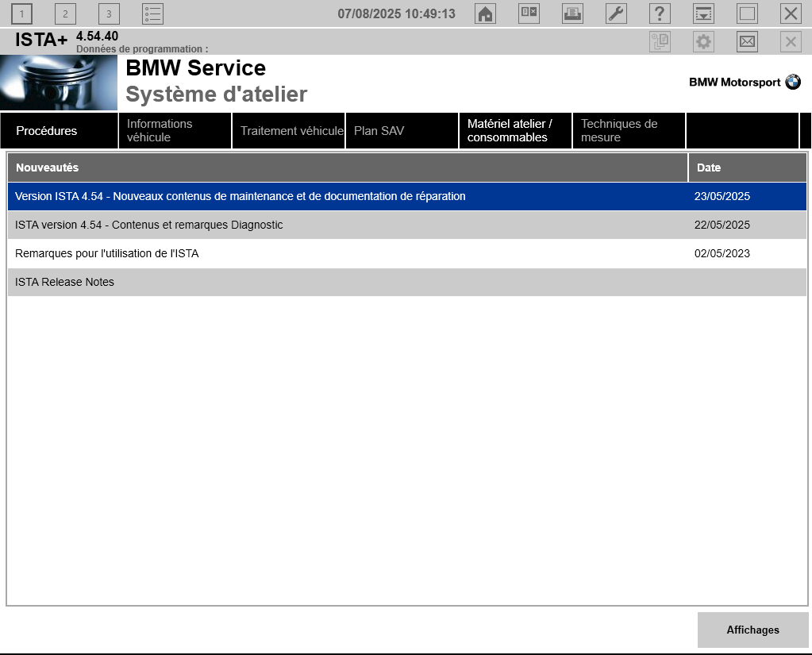The image size is (812, 655).
Task: Open ISTA Release Notes entry
Action: click(407, 282)
